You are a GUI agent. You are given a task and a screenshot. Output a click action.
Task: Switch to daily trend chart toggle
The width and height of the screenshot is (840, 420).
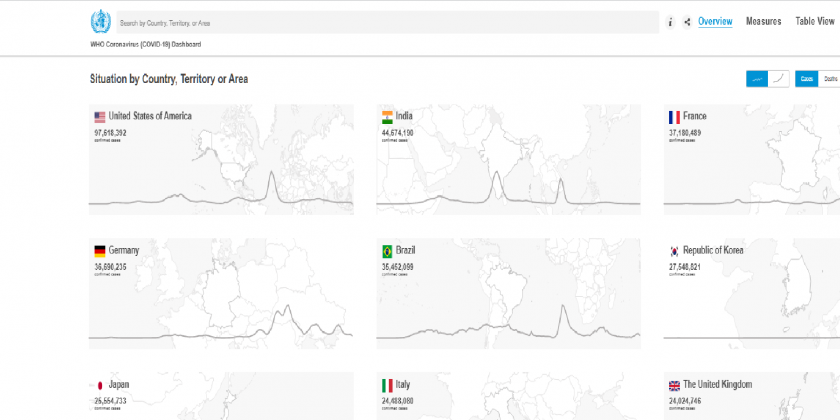click(x=757, y=79)
